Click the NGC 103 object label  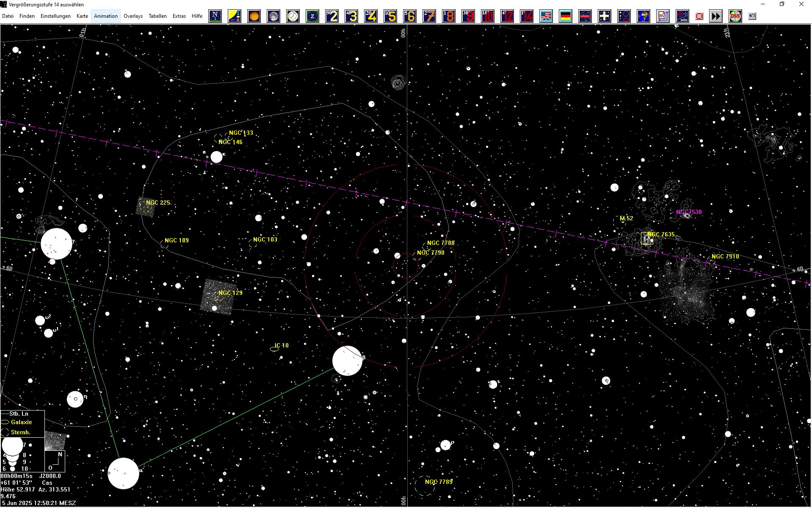click(265, 239)
